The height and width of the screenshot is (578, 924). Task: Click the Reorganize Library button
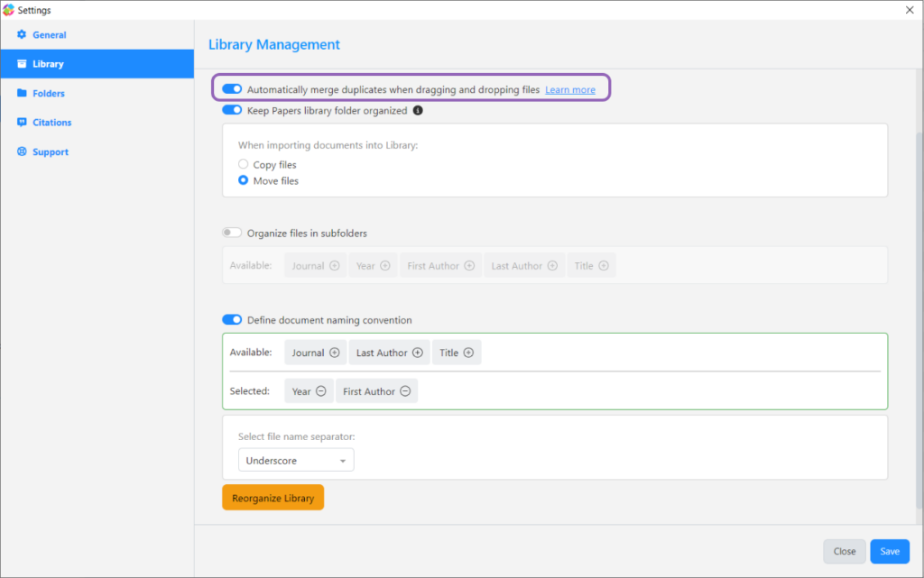(273, 497)
